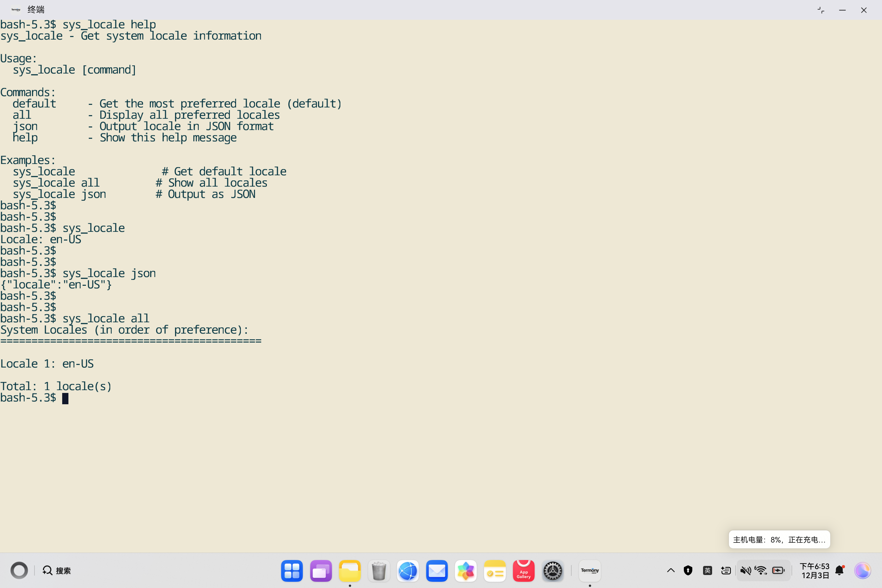Open the Mail envelope app
The image size is (882, 588).
tap(436, 571)
